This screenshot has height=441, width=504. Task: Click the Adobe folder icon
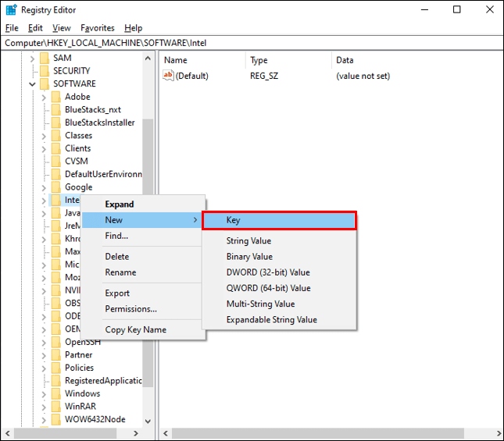(x=56, y=97)
